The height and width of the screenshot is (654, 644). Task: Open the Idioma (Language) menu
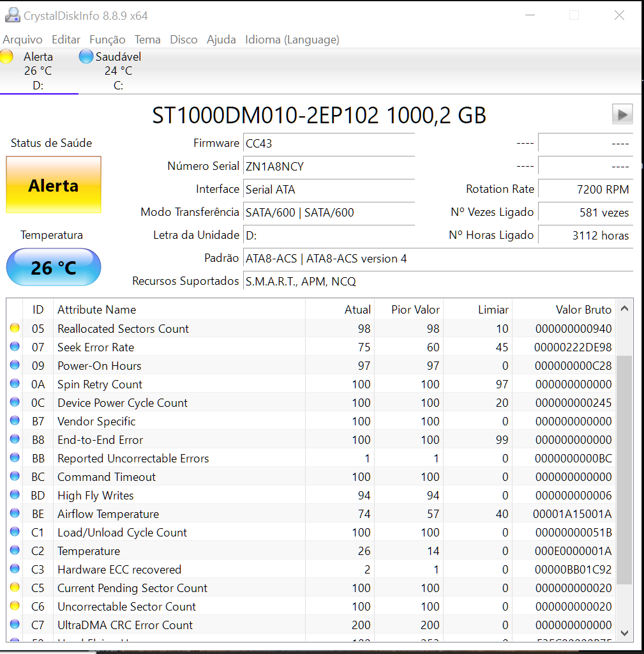tap(292, 40)
